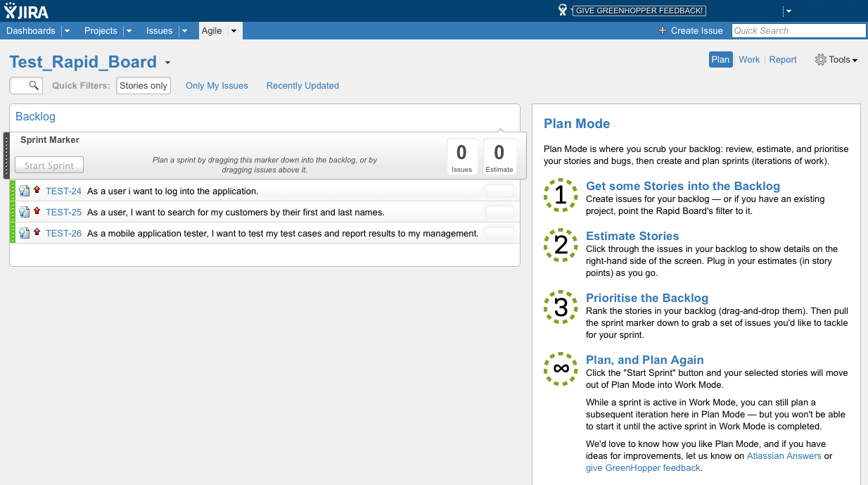This screenshot has height=485, width=868.
Task: Toggle the Recently Updated quick filter
Action: tap(302, 85)
